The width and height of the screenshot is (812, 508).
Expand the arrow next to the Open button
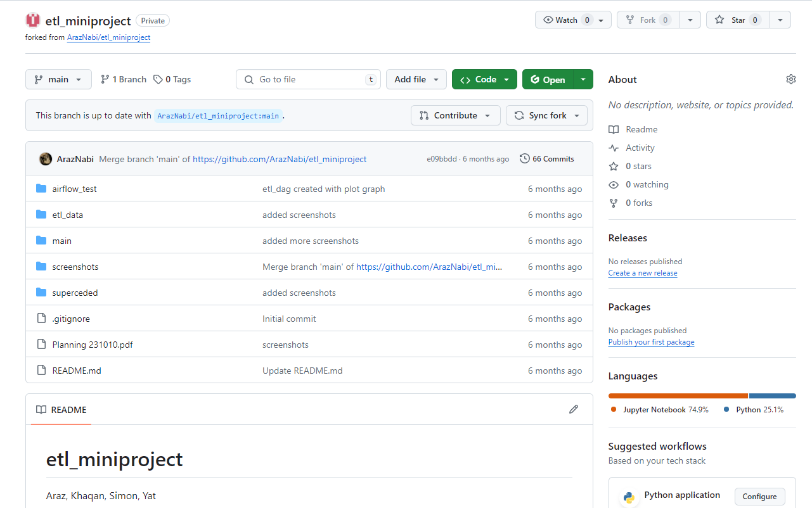(x=583, y=79)
